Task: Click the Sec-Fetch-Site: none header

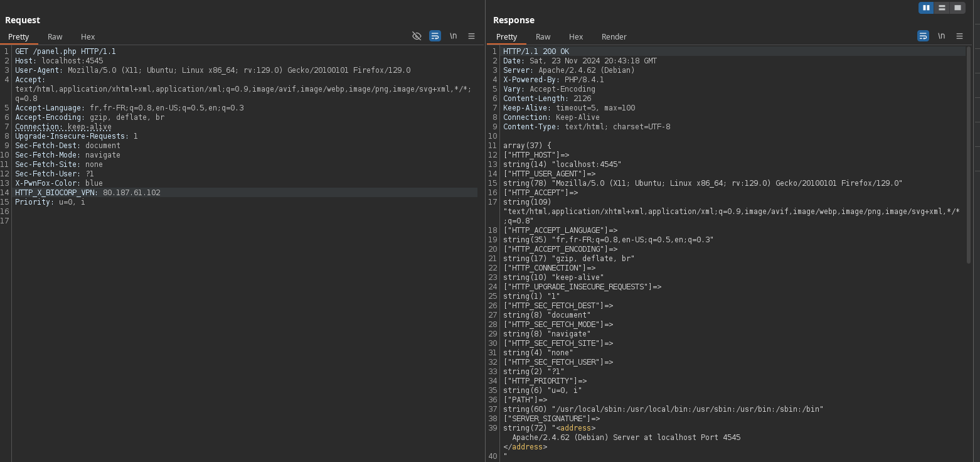Action: (59, 164)
